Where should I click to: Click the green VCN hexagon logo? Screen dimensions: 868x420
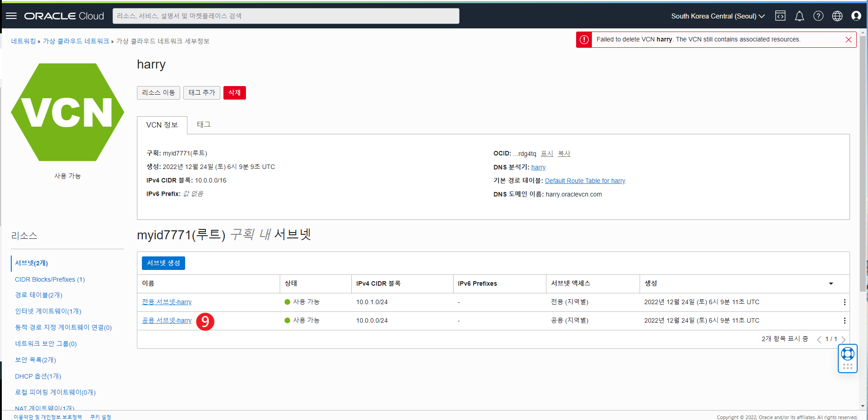click(x=68, y=112)
